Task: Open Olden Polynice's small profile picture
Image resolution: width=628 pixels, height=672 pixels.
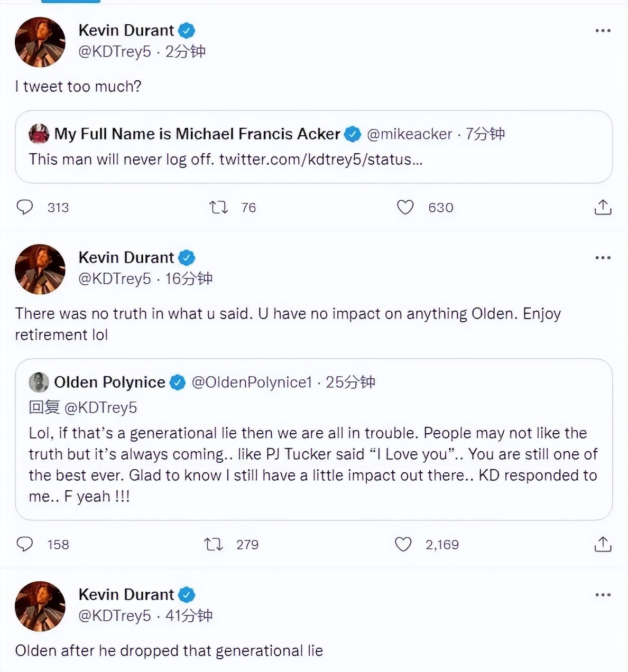Action: (39, 382)
